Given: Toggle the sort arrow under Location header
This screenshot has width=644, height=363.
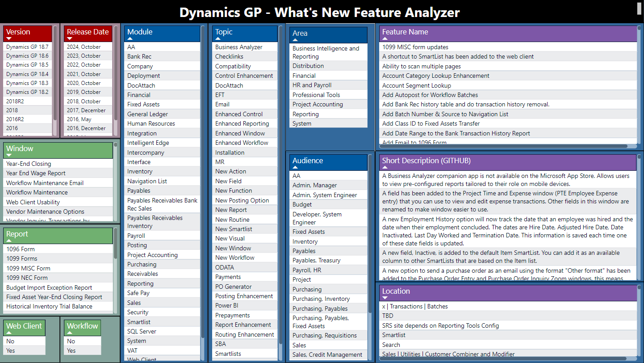Looking at the screenshot, I should click(385, 298).
